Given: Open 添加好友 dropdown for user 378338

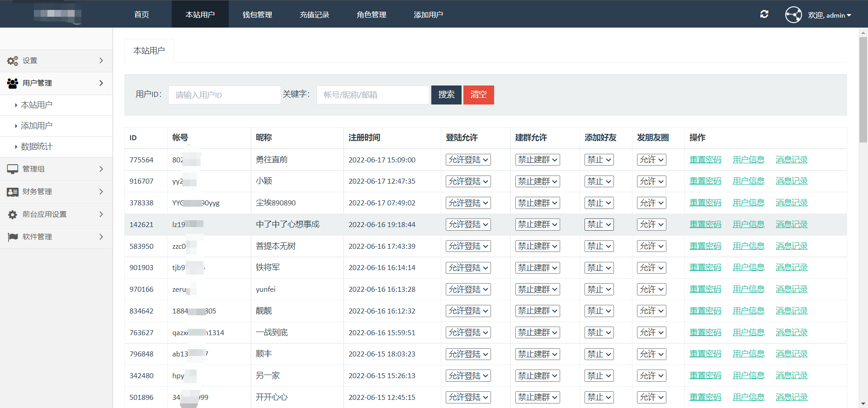Looking at the screenshot, I should coord(599,203).
